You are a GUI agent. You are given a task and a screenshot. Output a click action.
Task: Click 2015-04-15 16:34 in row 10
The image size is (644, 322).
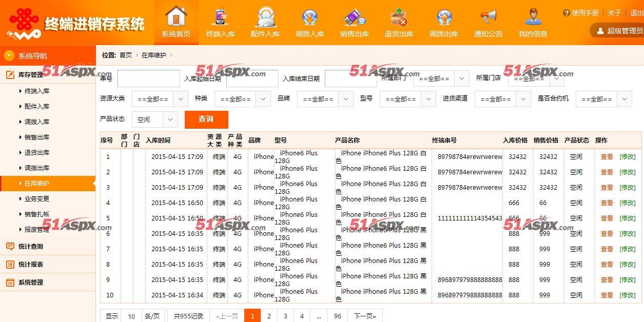point(177,295)
